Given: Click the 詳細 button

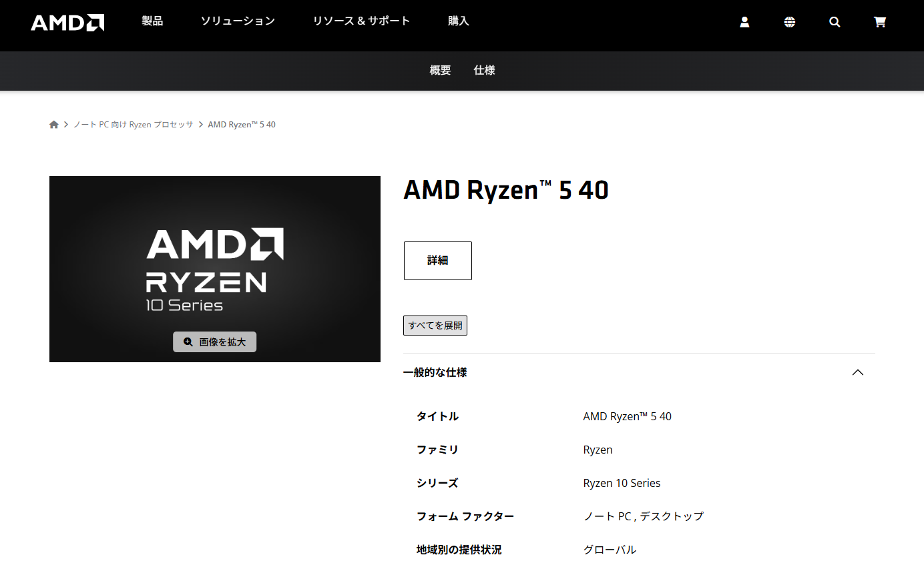Looking at the screenshot, I should click(x=438, y=261).
